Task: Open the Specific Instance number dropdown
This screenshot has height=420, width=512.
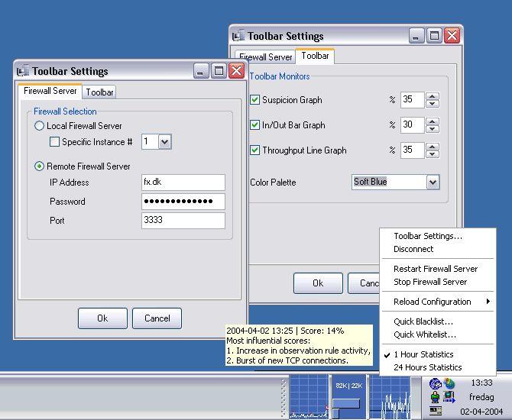Action: (164, 142)
